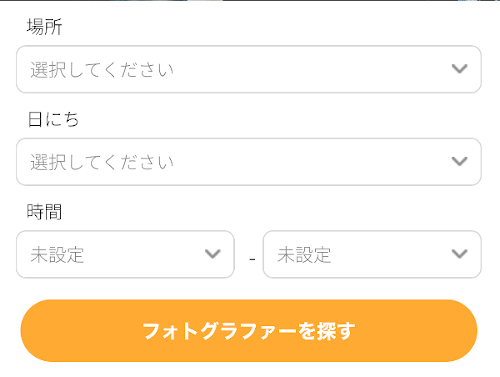Click the chevron arrow in 場所 field

(459, 69)
